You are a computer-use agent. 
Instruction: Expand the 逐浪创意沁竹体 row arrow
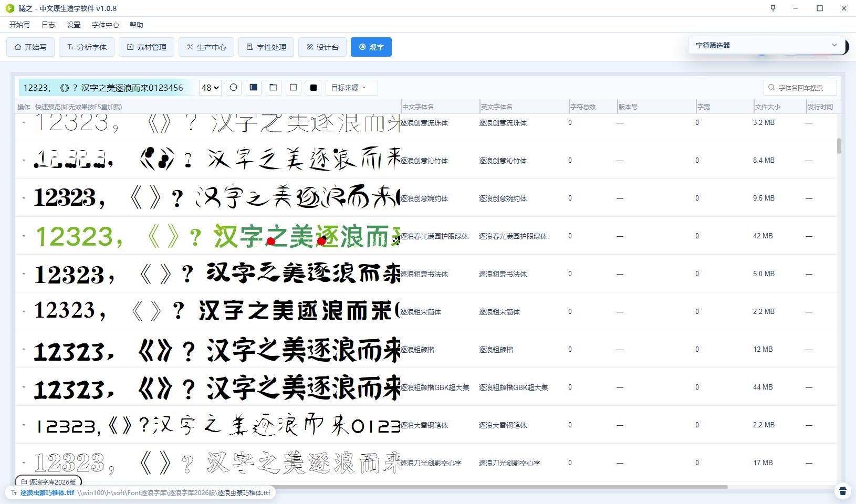(24, 160)
